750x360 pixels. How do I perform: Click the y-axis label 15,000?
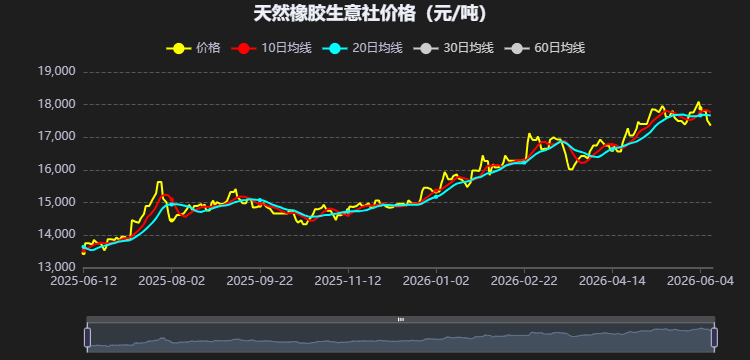tap(56, 202)
